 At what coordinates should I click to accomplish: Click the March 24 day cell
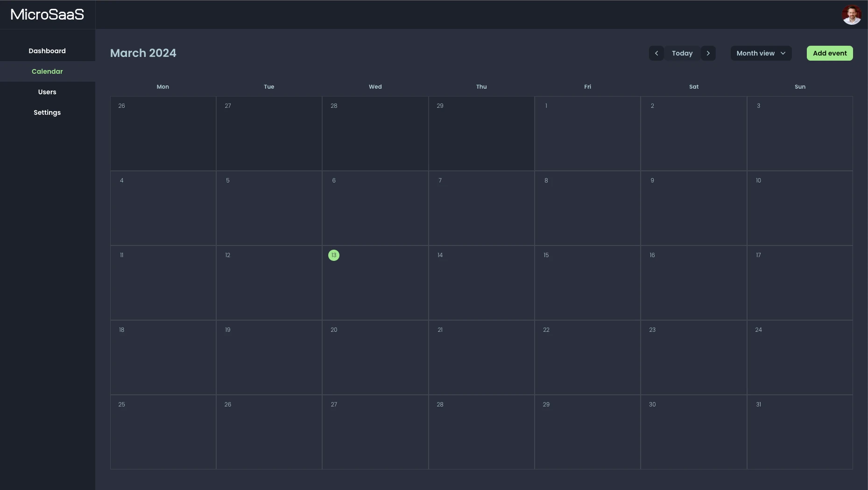[x=799, y=357]
